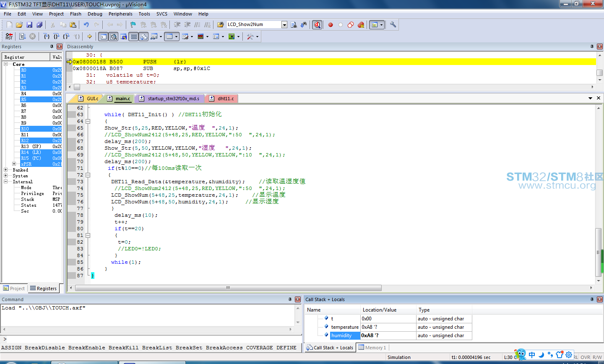604x364 pixels.
Task: Open the debug Toolbox tools icon
Action: tap(250, 36)
